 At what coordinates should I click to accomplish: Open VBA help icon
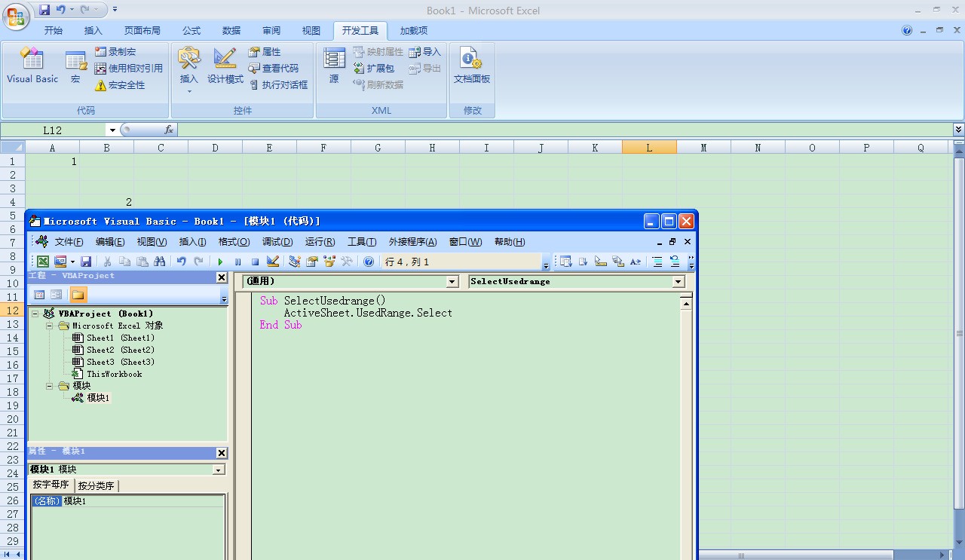click(369, 262)
